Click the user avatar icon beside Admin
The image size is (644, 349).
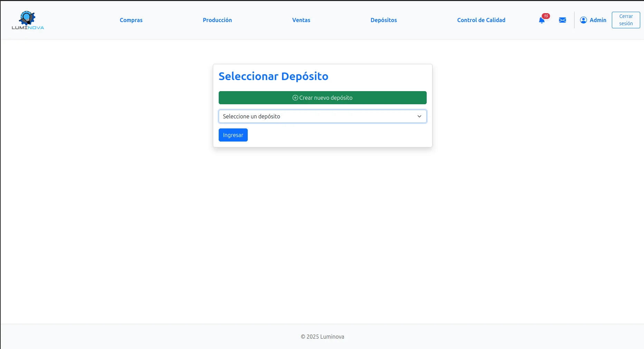tap(584, 20)
